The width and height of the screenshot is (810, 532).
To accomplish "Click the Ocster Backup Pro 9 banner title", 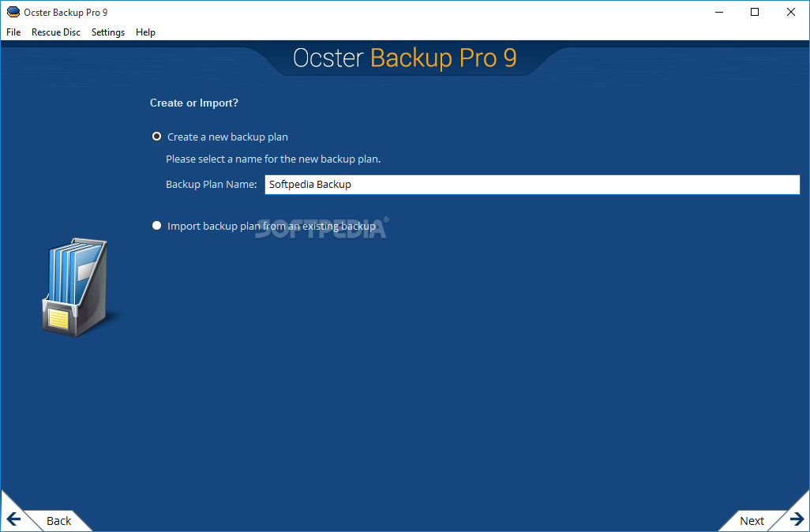I will tap(405, 58).
